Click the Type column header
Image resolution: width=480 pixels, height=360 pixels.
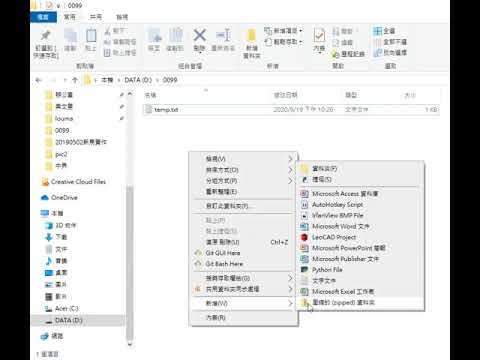(351, 95)
